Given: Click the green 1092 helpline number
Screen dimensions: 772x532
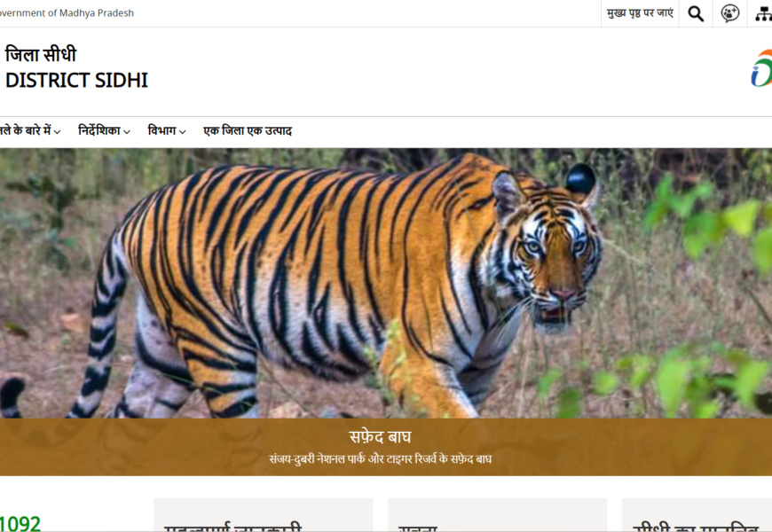Looking at the screenshot, I should point(20,524).
